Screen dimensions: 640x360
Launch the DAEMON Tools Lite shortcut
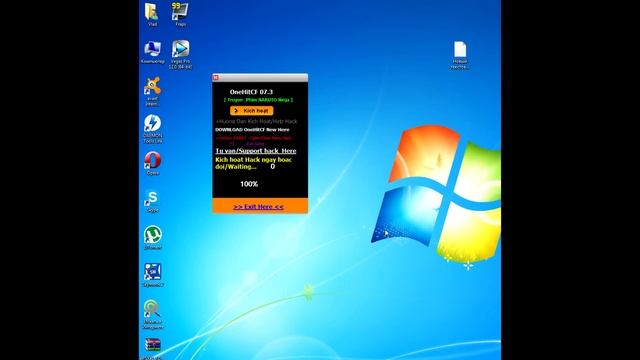[152, 129]
